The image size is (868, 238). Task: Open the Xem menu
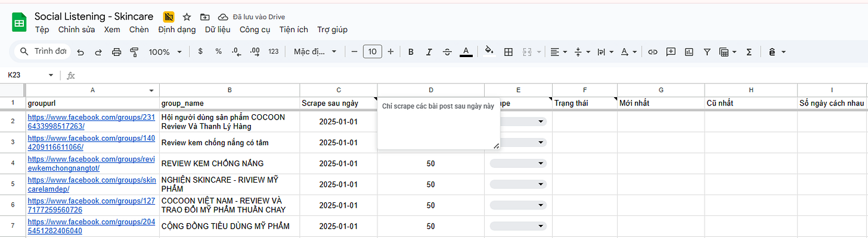pyautogui.click(x=112, y=30)
